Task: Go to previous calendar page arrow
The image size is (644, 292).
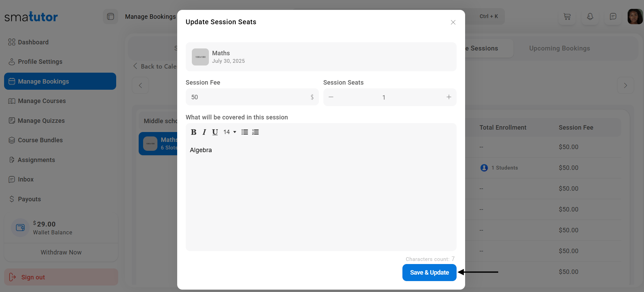Action: [140, 85]
